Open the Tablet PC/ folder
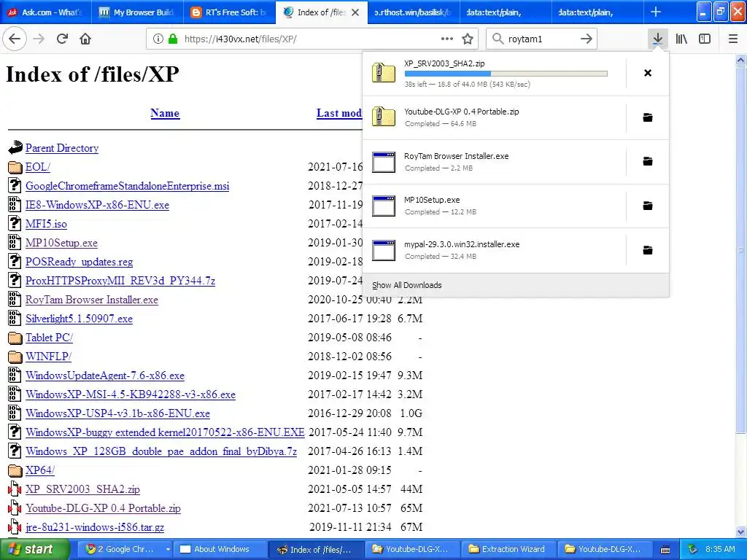Image resolution: width=747 pixels, height=560 pixels. (49, 338)
